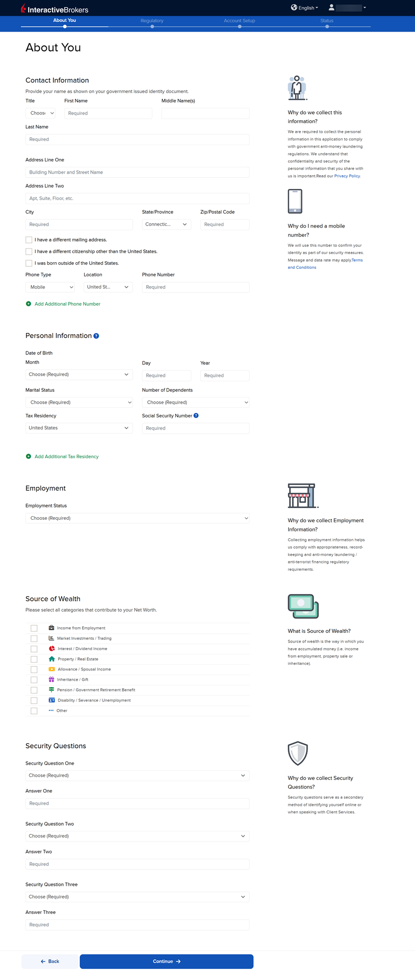Click the Inheritance / Gift present icon

tap(51, 679)
